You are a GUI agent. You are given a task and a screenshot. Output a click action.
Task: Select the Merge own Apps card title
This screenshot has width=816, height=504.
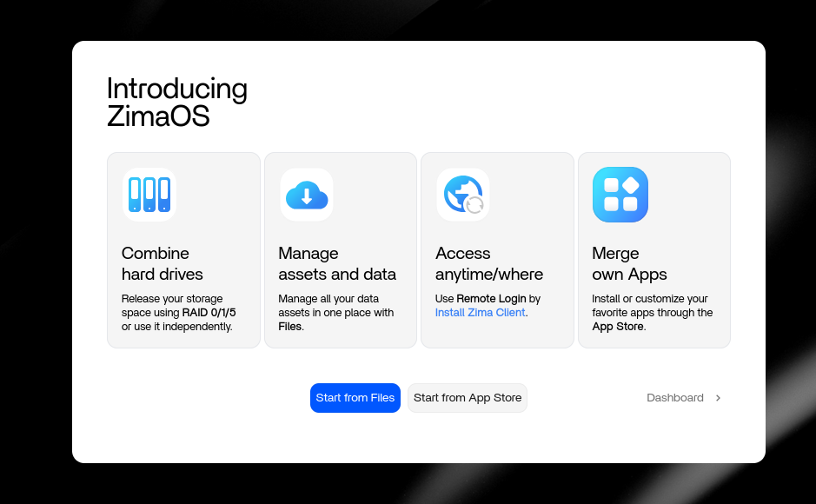point(629,263)
